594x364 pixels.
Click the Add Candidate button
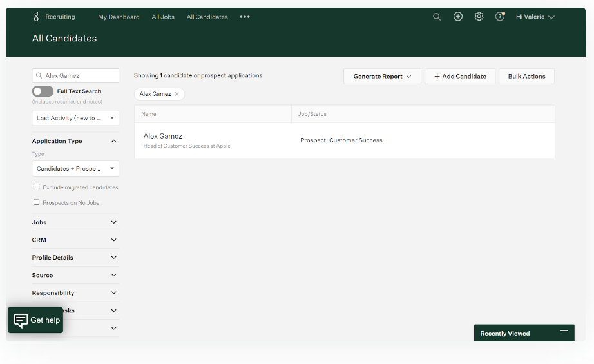point(460,76)
